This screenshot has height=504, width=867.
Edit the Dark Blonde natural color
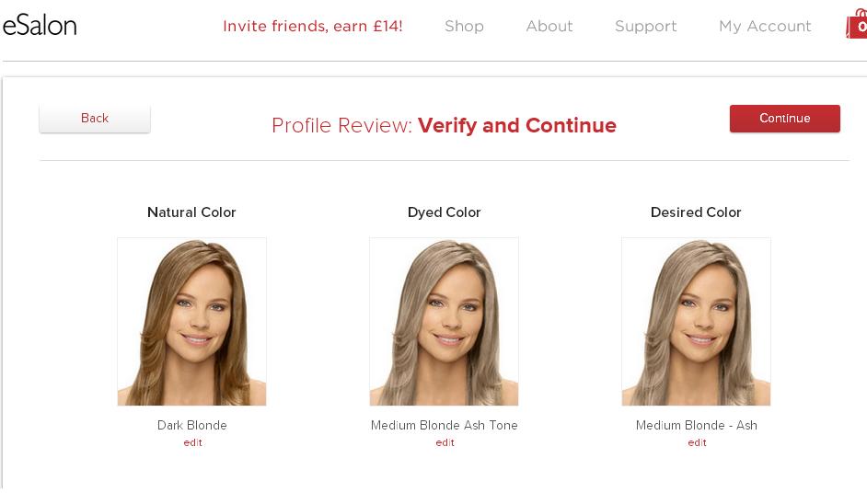192,442
